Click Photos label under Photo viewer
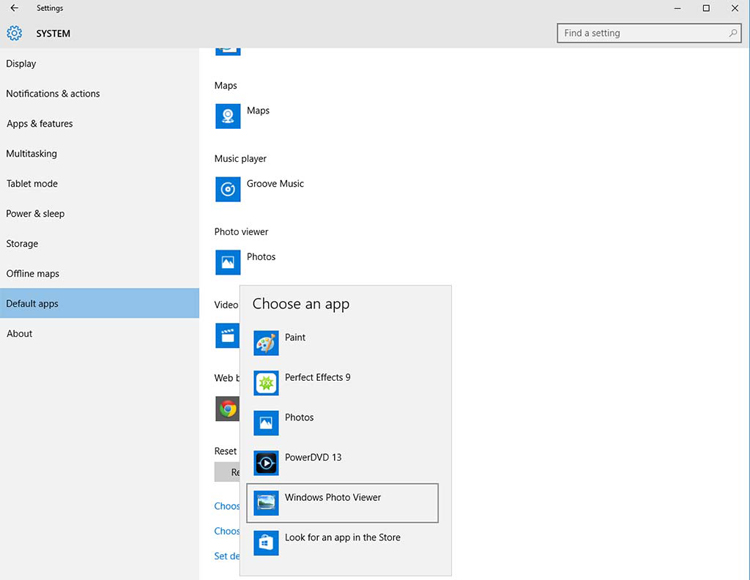The image size is (750, 580). [261, 257]
